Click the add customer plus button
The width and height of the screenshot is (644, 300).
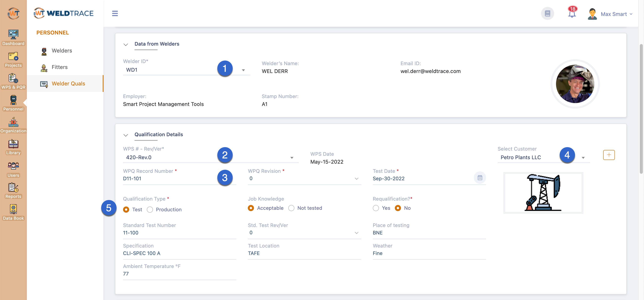(x=609, y=155)
